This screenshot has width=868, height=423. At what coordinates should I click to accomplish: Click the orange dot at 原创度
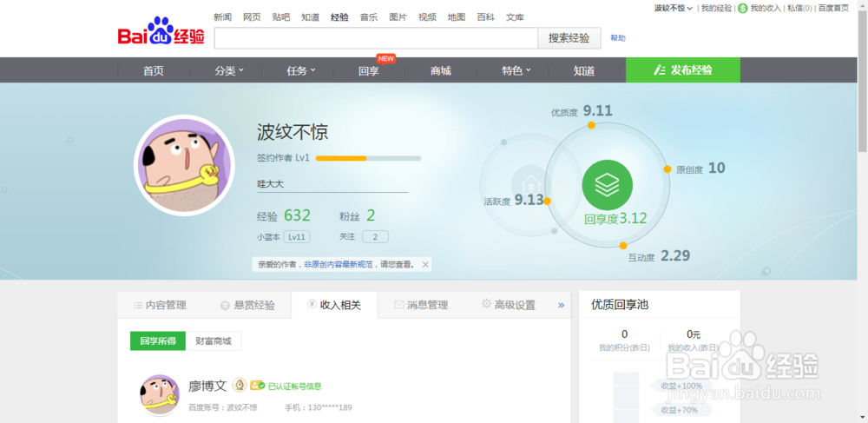(667, 169)
